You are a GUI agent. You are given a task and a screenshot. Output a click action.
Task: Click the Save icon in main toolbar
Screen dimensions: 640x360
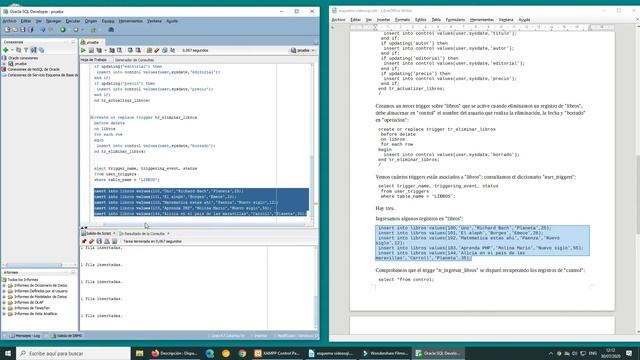click(x=23, y=30)
